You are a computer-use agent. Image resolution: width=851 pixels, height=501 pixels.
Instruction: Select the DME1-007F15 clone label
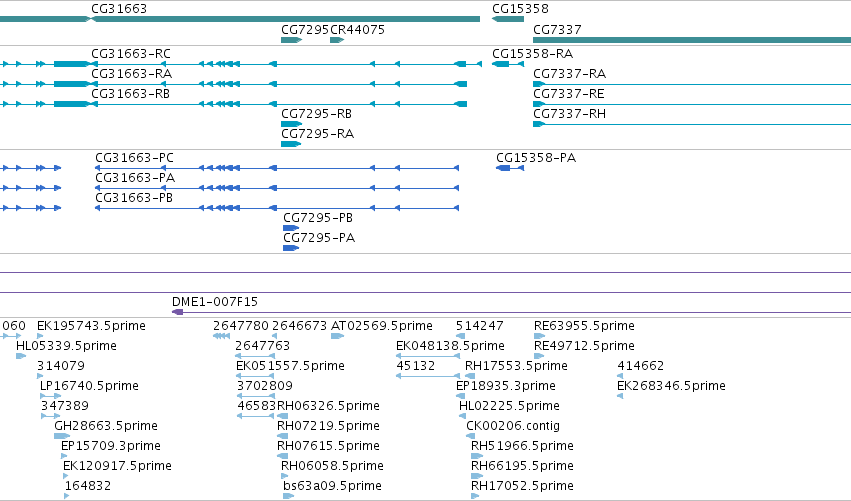click(215, 302)
